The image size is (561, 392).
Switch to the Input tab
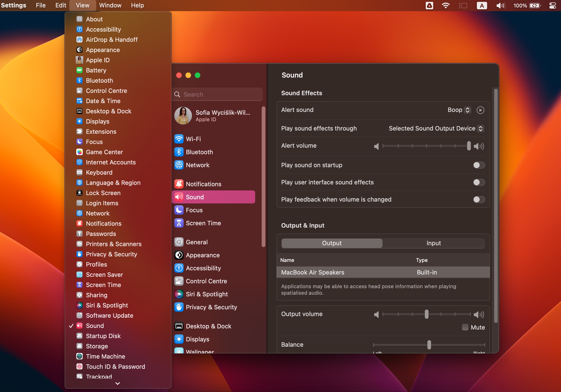point(433,243)
